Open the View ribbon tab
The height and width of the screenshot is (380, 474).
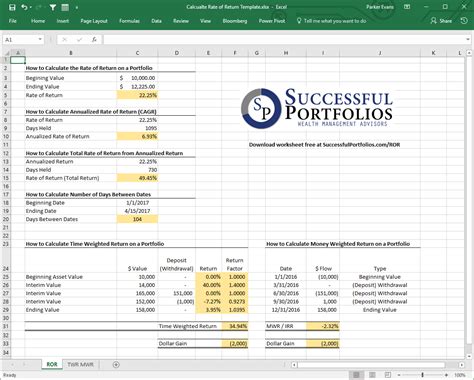205,21
